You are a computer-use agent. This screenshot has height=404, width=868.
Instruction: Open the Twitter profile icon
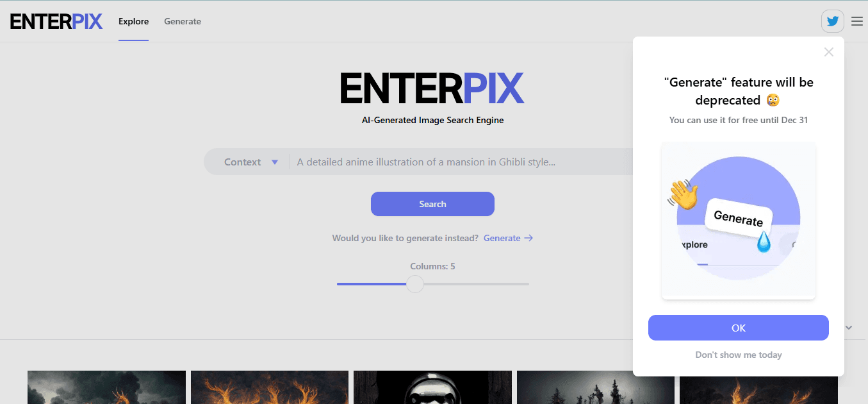(x=832, y=21)
